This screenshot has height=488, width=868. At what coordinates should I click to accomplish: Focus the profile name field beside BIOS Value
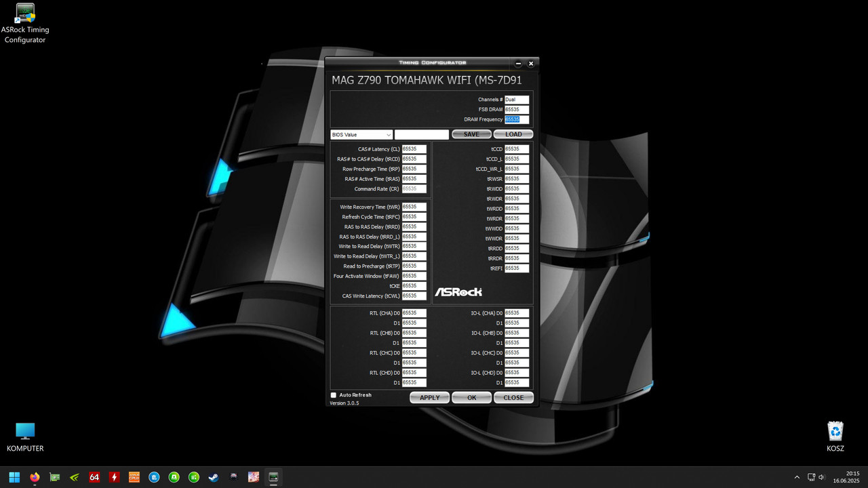point(422,134)
